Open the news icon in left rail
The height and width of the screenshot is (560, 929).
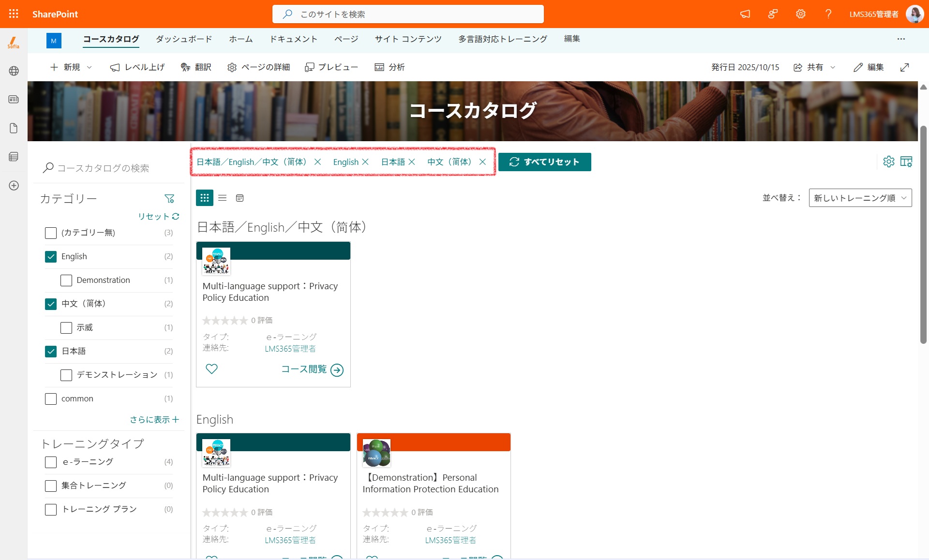click(14, 99)
